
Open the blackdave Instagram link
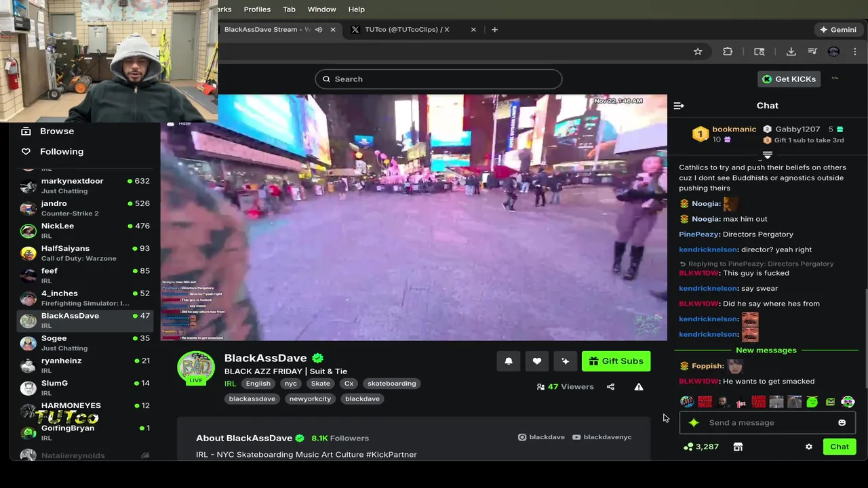(x=541, y=437)
